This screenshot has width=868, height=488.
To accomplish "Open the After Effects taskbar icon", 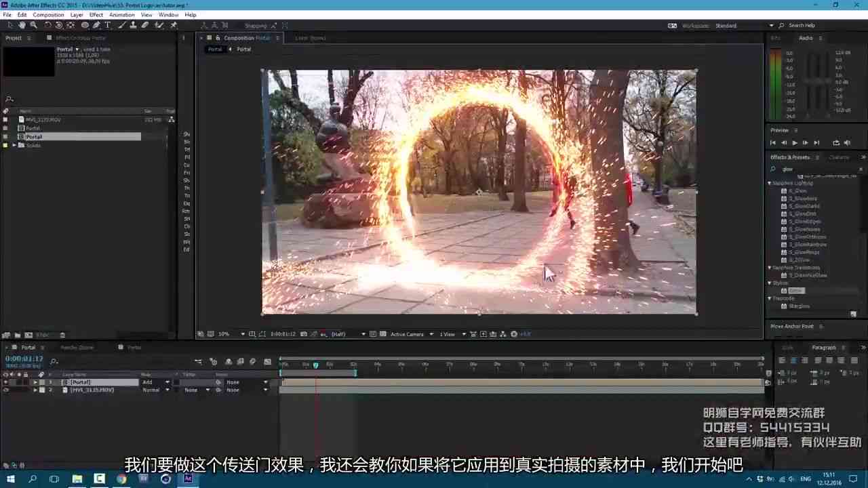I will [188, 479].
